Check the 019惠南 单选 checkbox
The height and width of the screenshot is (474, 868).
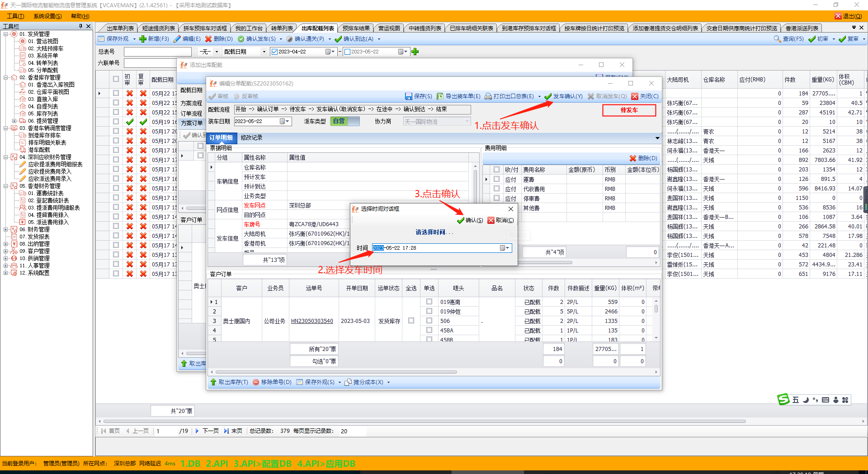(x=429, y=302)
